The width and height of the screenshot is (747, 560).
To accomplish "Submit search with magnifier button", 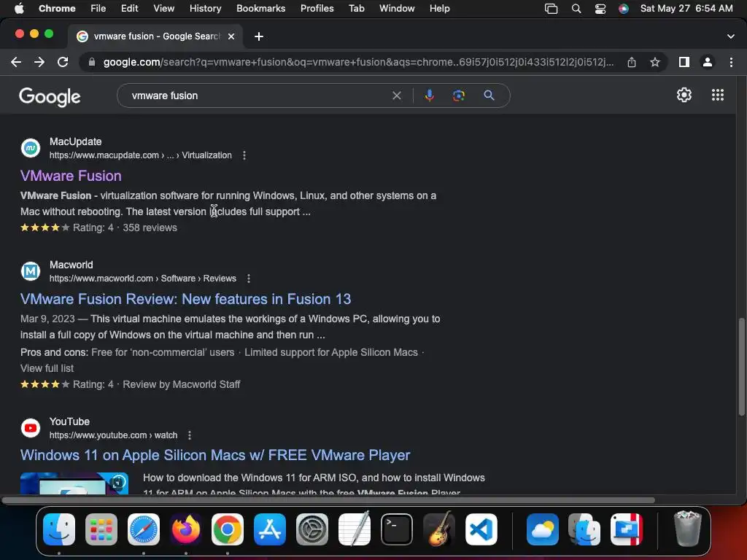I will click(489, 96).
